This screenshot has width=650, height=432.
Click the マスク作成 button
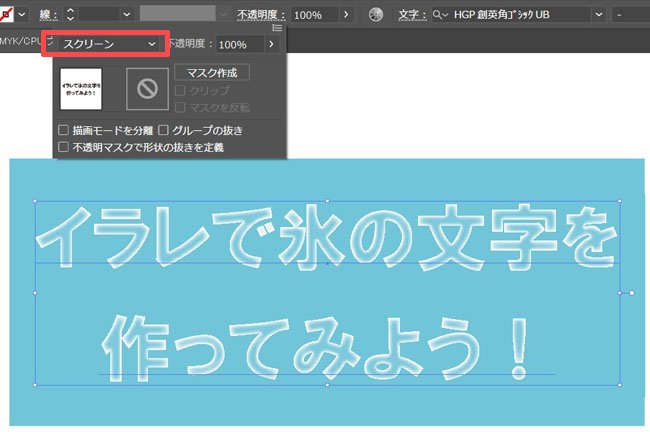click(212, 73)
